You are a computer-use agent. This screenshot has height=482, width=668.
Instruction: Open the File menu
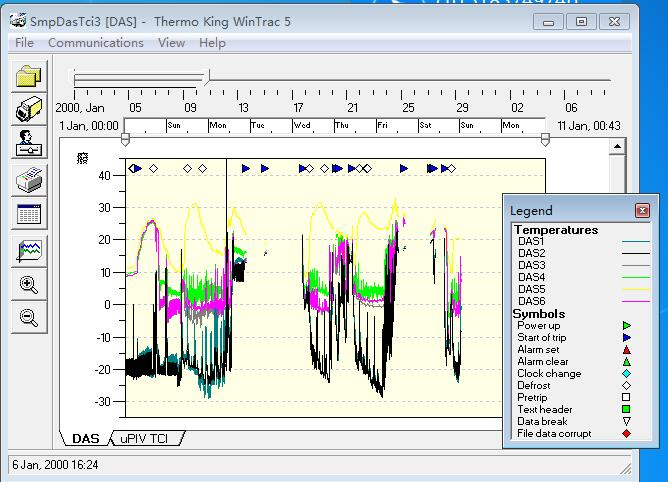[24, 43]
